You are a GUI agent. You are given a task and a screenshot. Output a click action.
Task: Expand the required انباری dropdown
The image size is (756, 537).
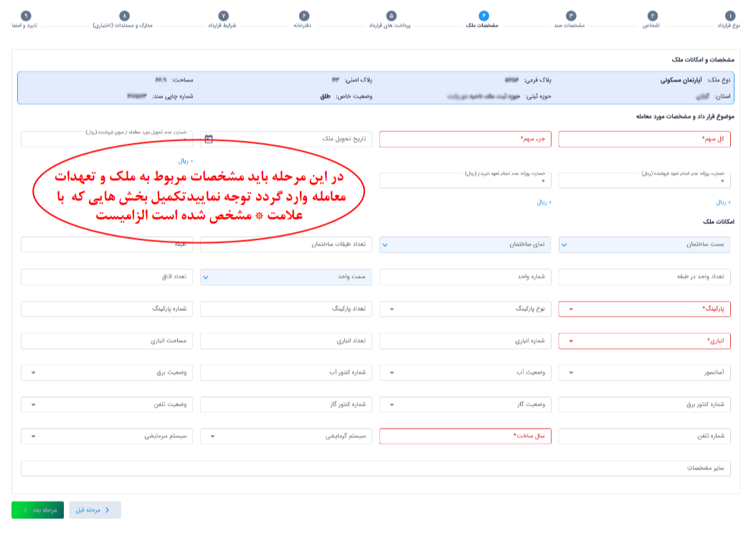tap(644, 341)
